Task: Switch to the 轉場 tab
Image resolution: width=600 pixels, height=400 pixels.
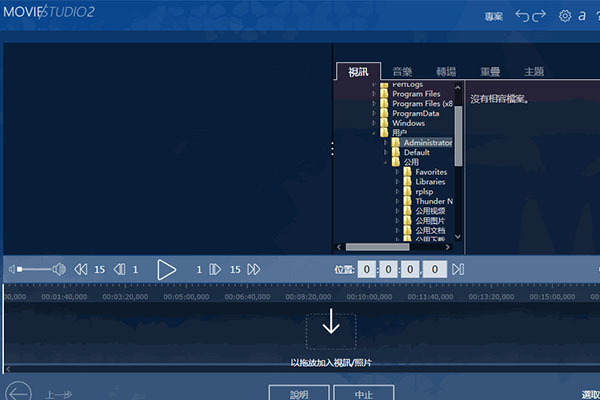Action: [x=446, y=72]
